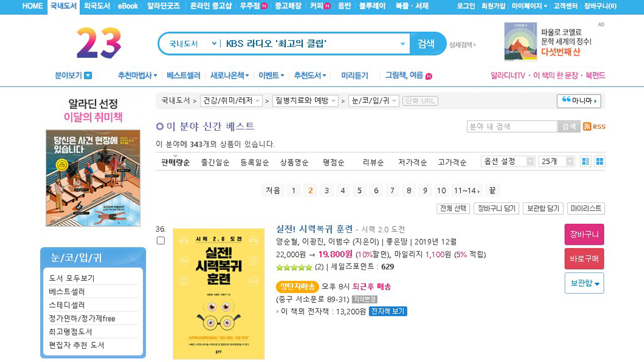Switch to grid view layout icon

click(x=599, y=162)
